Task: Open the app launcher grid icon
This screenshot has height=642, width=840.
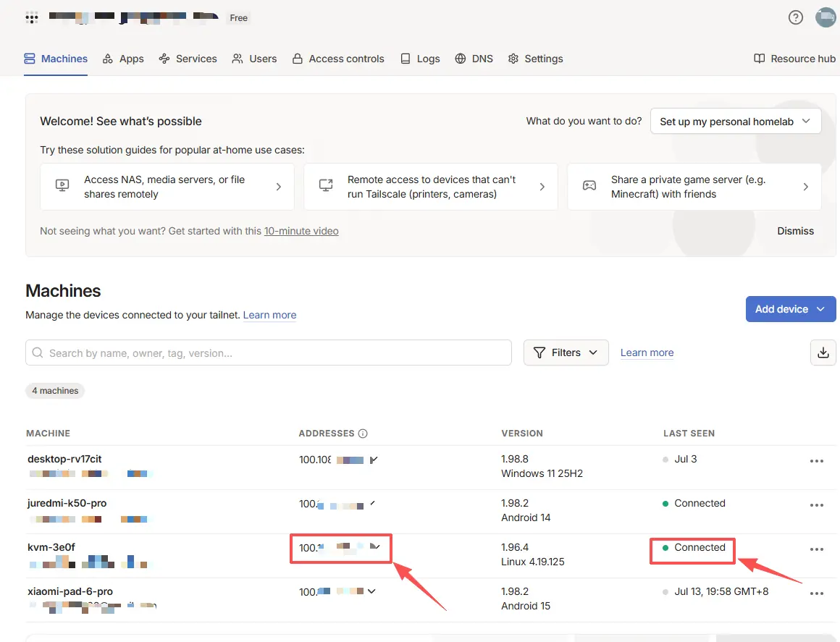Action: [32, 17]
